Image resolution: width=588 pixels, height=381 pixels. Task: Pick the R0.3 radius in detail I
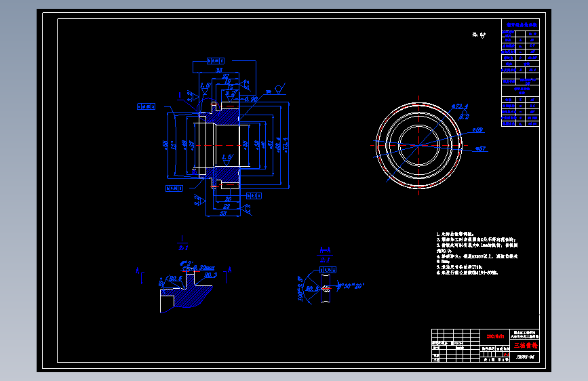click(x=211, y=275)
